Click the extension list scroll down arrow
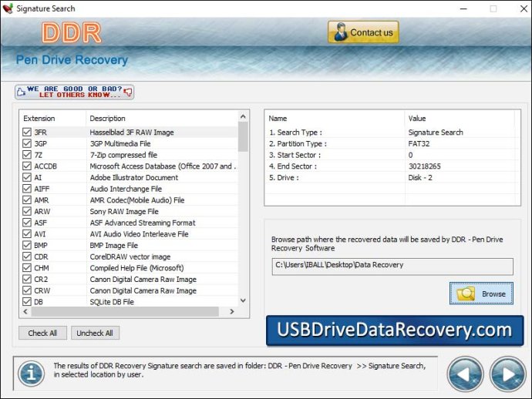The image size is (532, 399). (243, 300)
